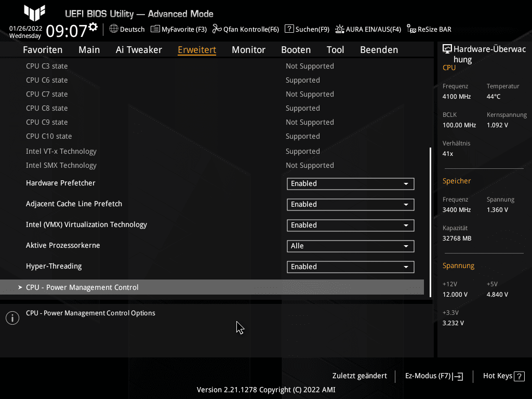Click the Qfan fan icon
Image resolution: width=532 pixels, height=399 pixels.
point(217,29)
